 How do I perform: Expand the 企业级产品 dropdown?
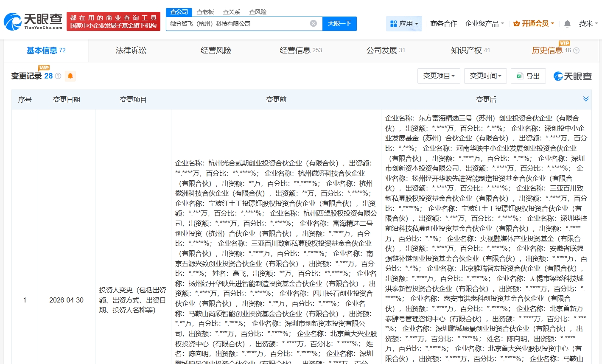[x=484, y=24]
